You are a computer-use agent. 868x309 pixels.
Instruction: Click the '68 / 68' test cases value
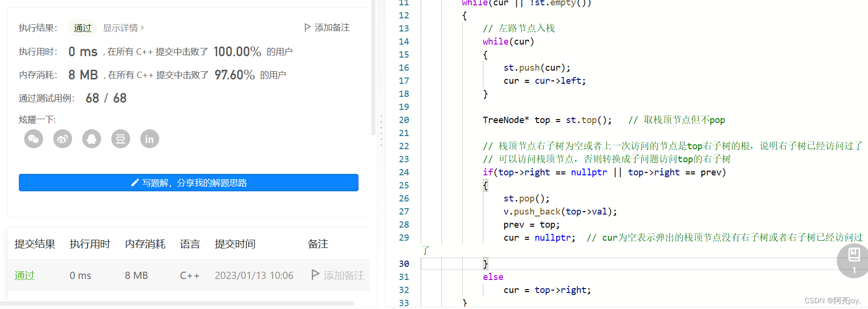(106, 98)
